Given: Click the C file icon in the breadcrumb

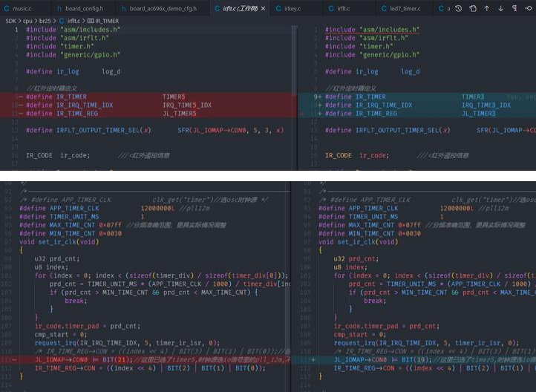Looking at the screenshot, I should [x=62, y=21].
